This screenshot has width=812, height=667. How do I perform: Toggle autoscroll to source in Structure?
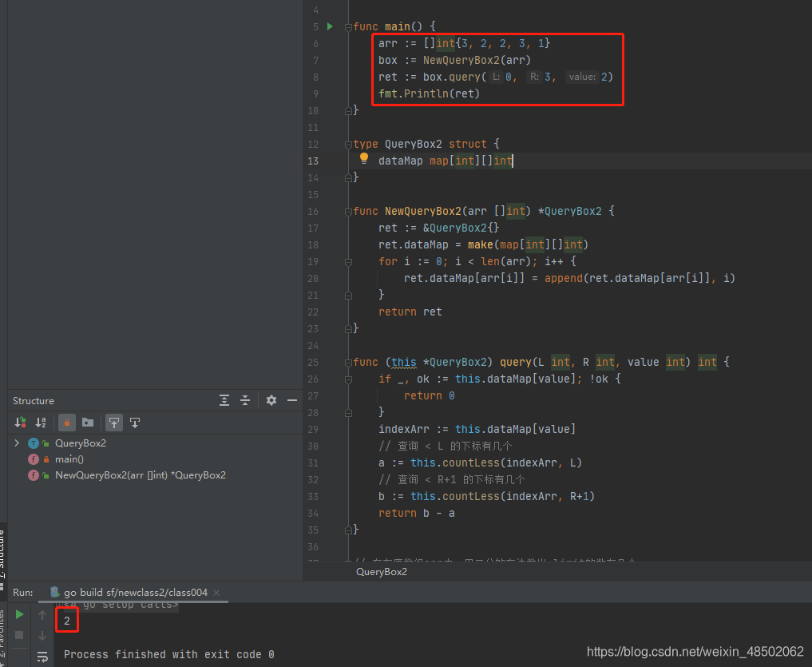coord(114,423)
